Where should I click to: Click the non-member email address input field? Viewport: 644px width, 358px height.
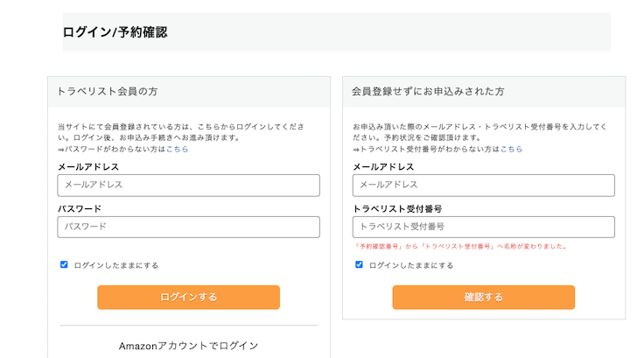coord(483,186)
